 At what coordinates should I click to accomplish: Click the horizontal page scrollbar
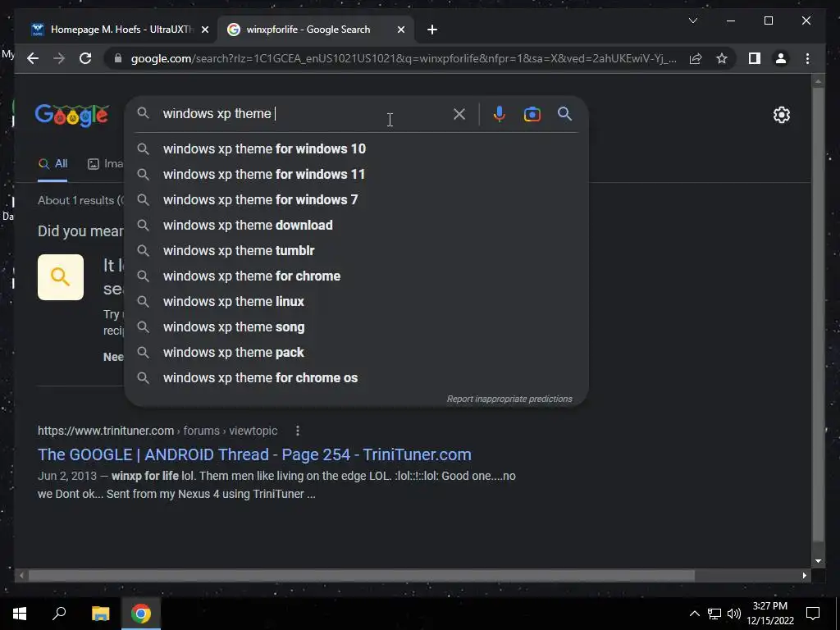click(362, 575)
